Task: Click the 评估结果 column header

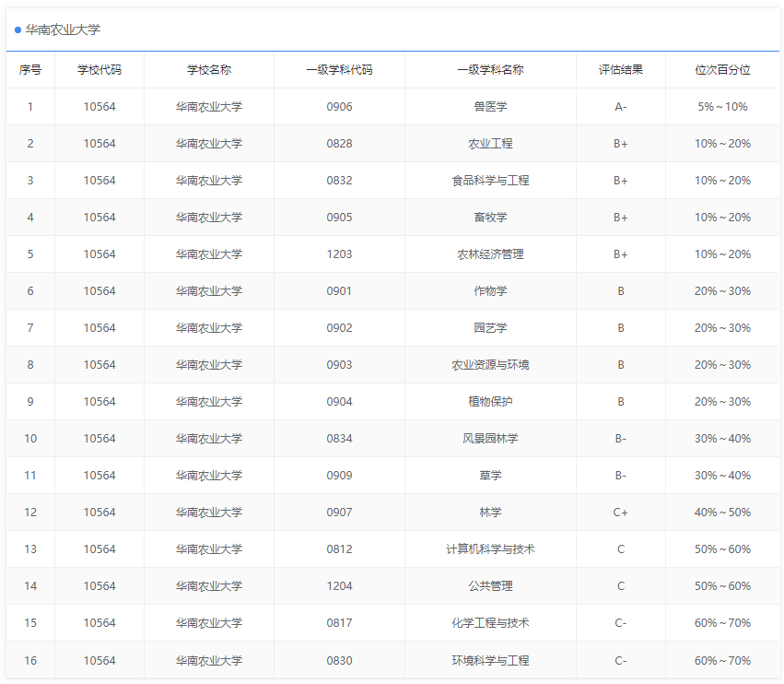Action: click(x=621, y=69)
